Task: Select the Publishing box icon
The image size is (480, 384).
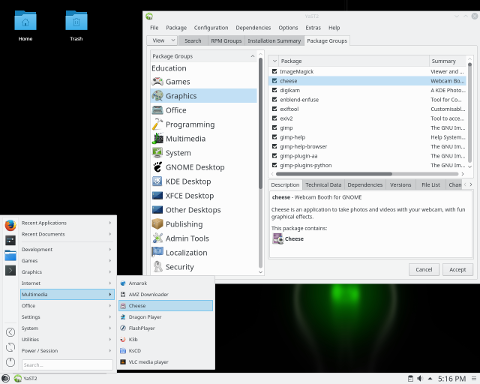Action: point(157,224)
